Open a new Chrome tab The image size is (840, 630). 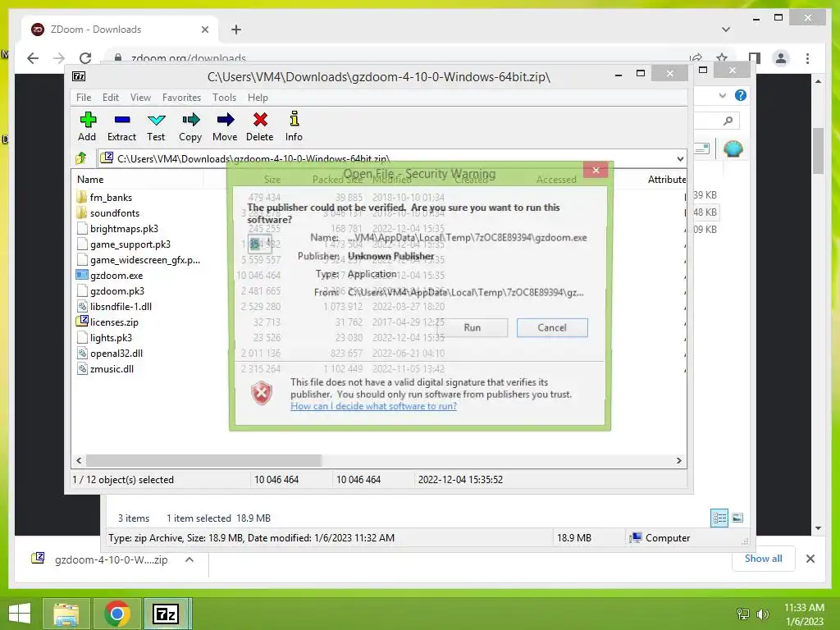pyautogui.click(x=235, y=30)
